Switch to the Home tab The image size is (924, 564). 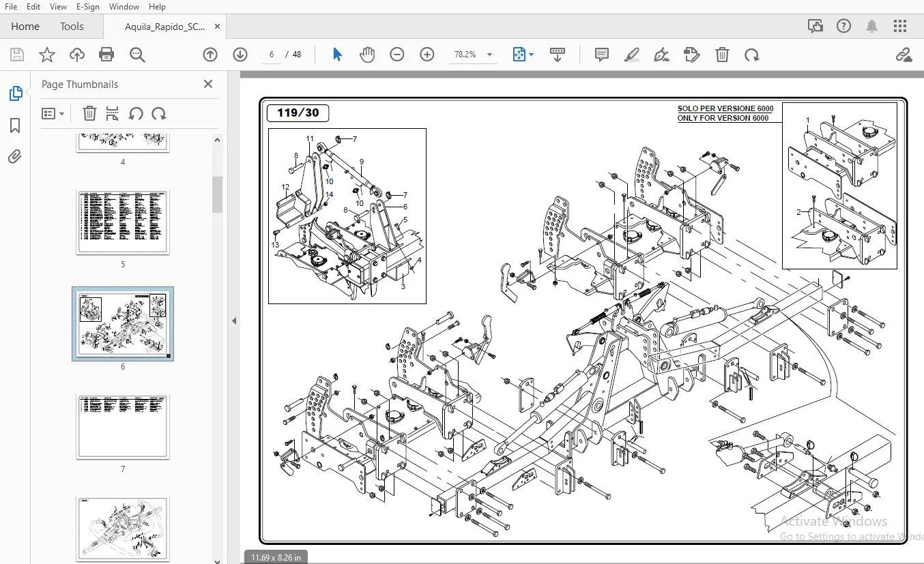click(25, 27)
